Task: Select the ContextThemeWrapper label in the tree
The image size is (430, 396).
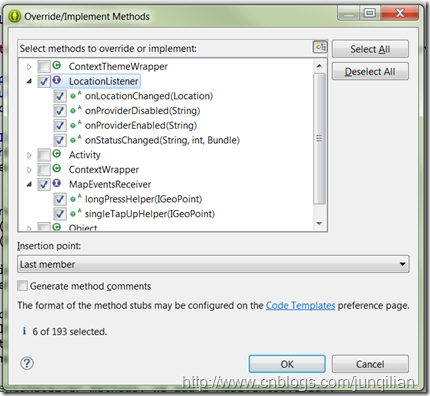Action: (118, 66)
